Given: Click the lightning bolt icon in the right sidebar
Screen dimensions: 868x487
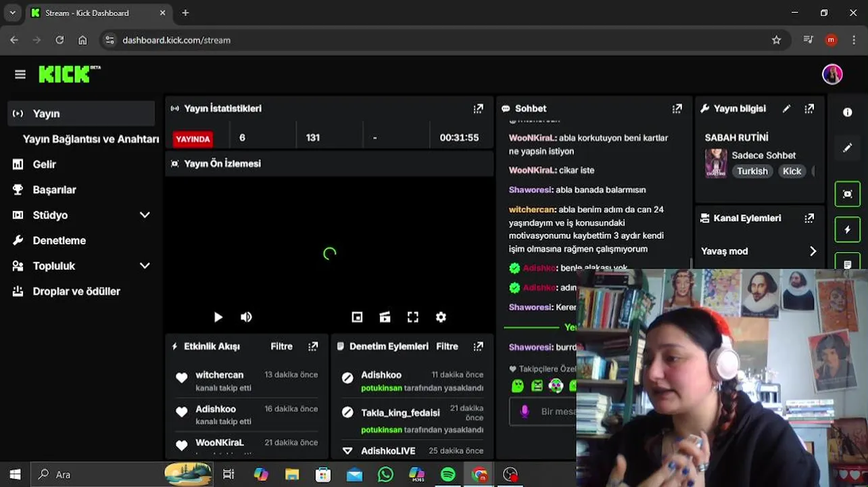Looking at the screenshot, I should pos(848,229).
